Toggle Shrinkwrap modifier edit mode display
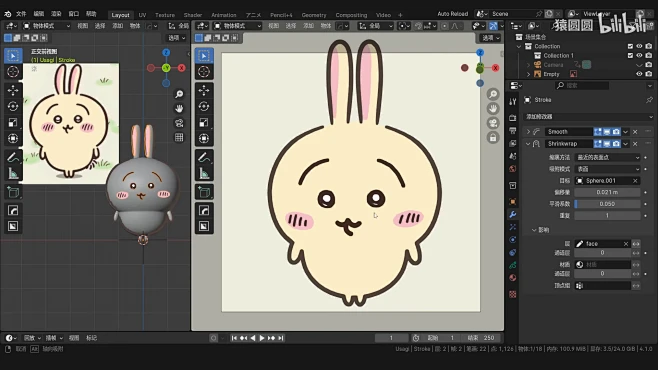658x370 pixels. click(x=598, y=143)
